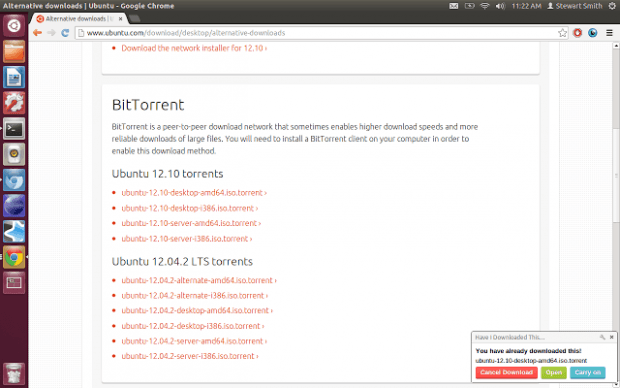Click the green Open button
Image resolution: width=620 pixels, height=388 pixels.
tap(554, 373)
